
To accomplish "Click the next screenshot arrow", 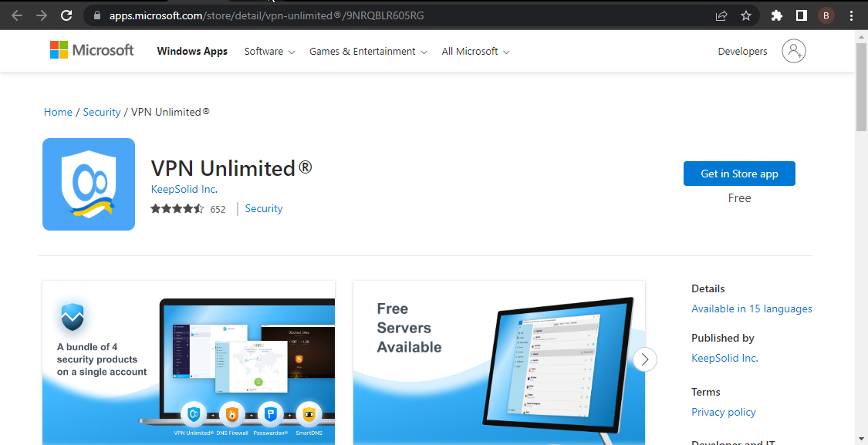I will click(x=644, y=359).
